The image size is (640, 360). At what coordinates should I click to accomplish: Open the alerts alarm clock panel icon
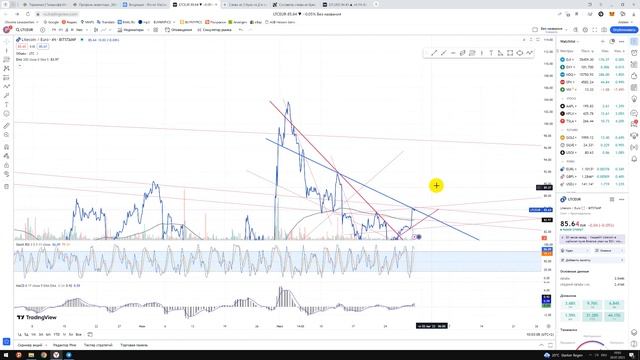[634, 53]
